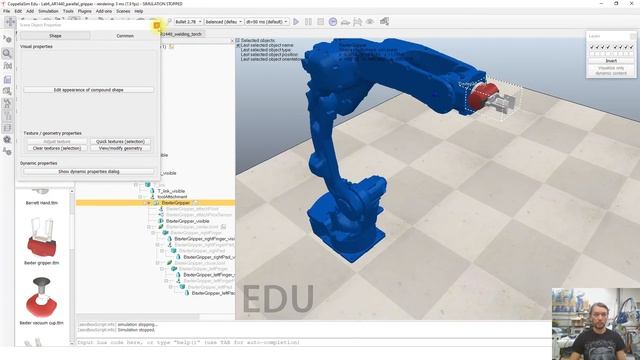Click Quick textures (selection) button
The image size is (640, 360).
tap(120, 142)
